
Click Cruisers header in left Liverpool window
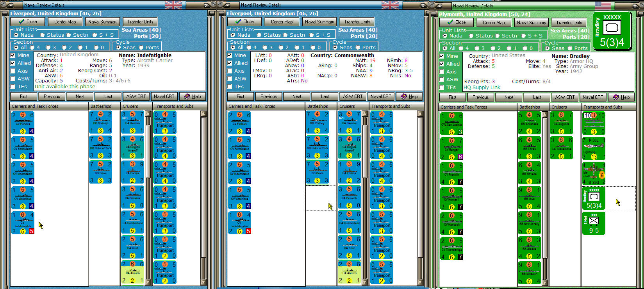(x=136, y=106)
